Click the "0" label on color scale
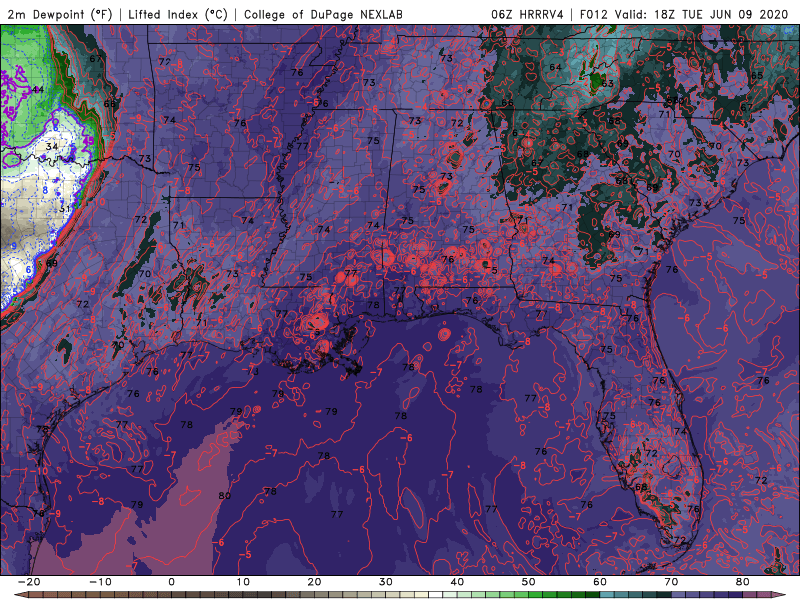This screenshot has height=600, width=800. coord(171,582)
